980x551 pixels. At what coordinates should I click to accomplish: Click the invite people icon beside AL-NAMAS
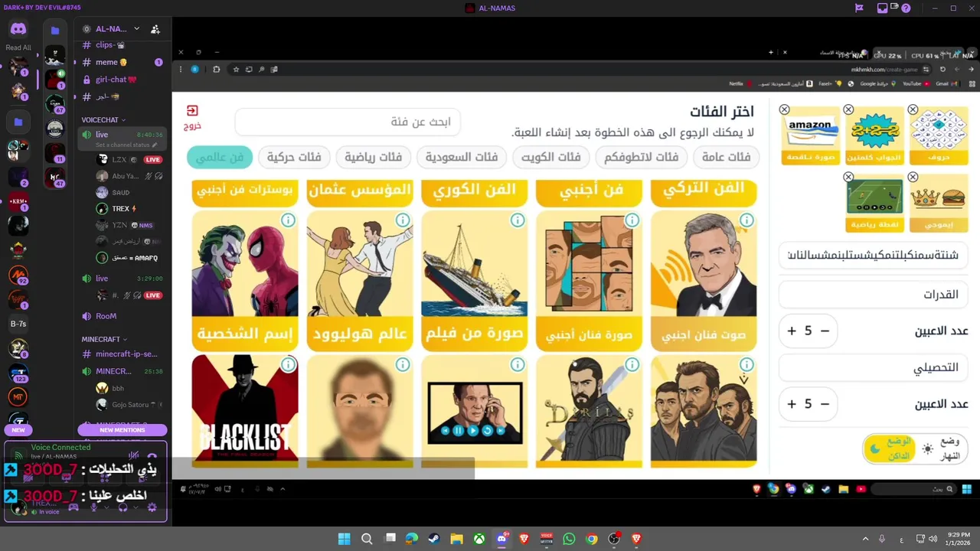(155, 29)
